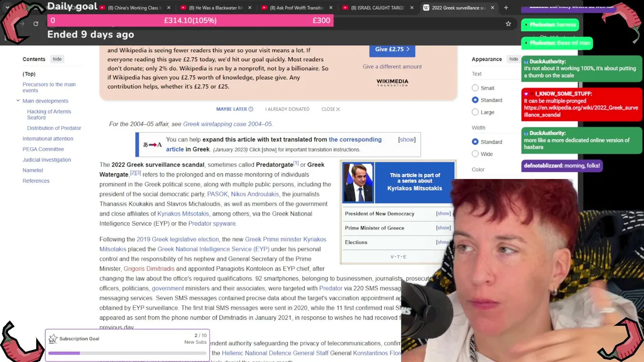Switch to the Ask Prof Wolff tab
The image size is (644, 362).
(x=296, y=8)
